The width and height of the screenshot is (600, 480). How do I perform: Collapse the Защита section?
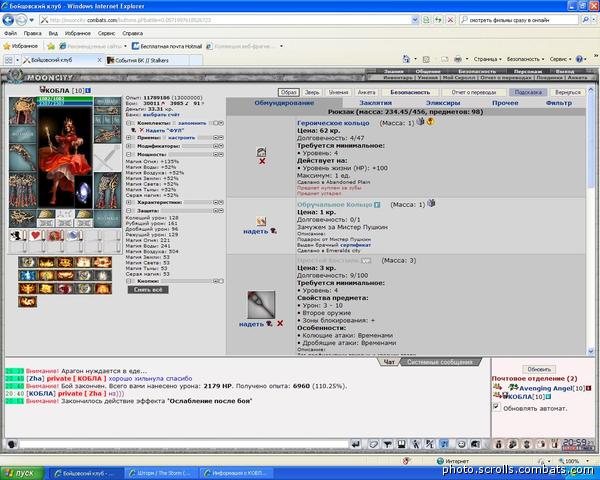[x=129, y=211]
